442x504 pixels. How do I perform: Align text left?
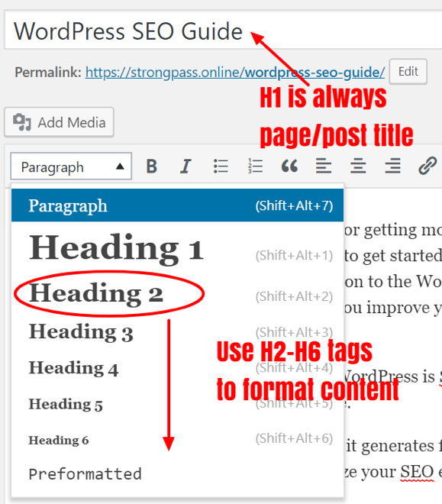click(x=324, y=166)
